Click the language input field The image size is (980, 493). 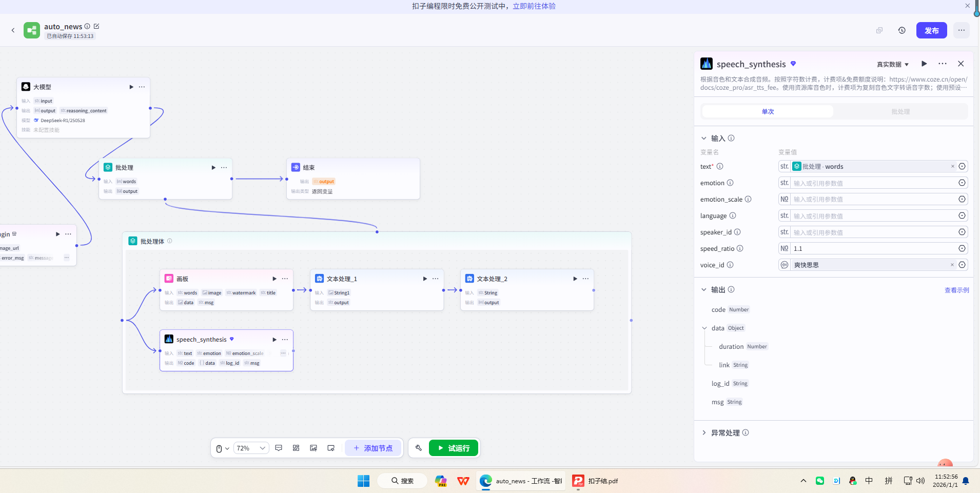pyautogui.click(x=873, y=215)
